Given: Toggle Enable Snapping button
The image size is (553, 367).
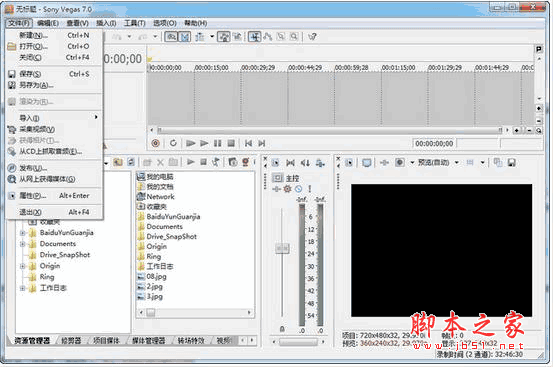Looking at the screenshot, I should [x=171, y=36].
